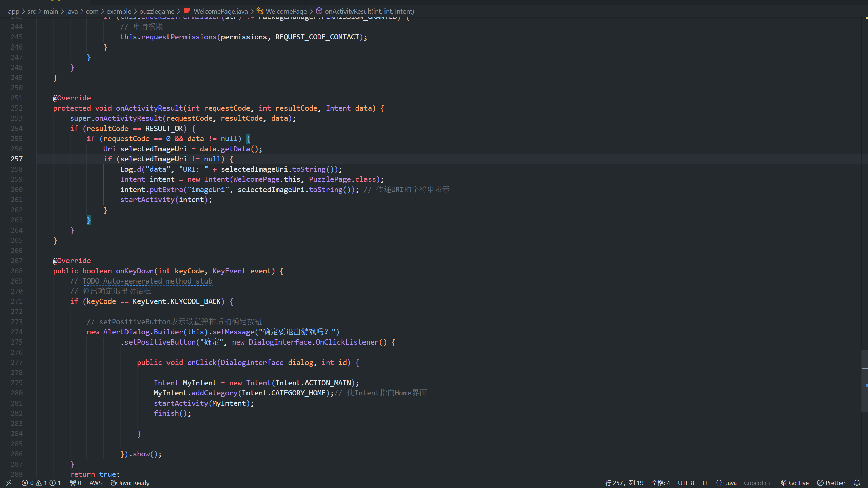Open problems via the errors count icon
The width and height of the screenshot is (868, 488).
point(25,483)
